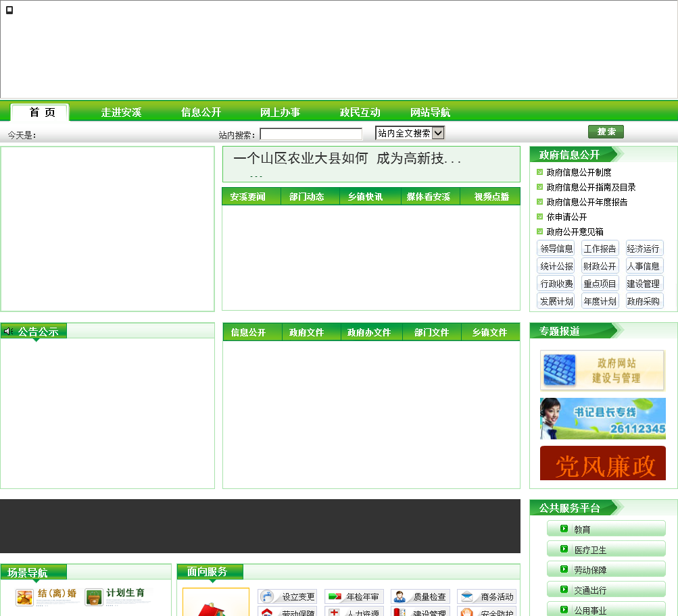
Task: Open the 结(离)婚 scene icon
Action: 24,597
